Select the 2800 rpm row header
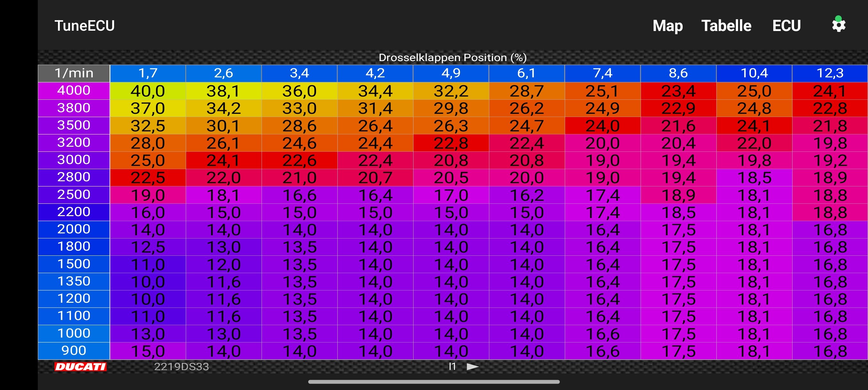 click(x=74, y=177)
